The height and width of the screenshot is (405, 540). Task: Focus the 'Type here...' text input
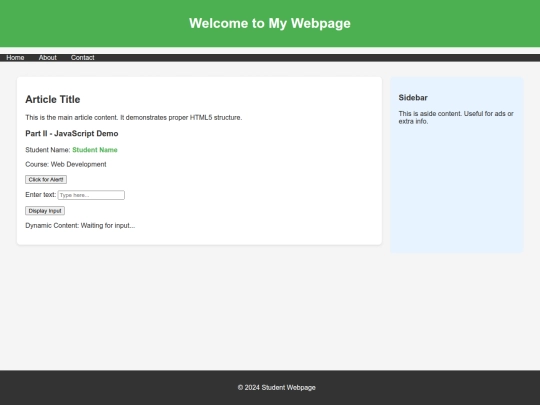click(91, 195)
